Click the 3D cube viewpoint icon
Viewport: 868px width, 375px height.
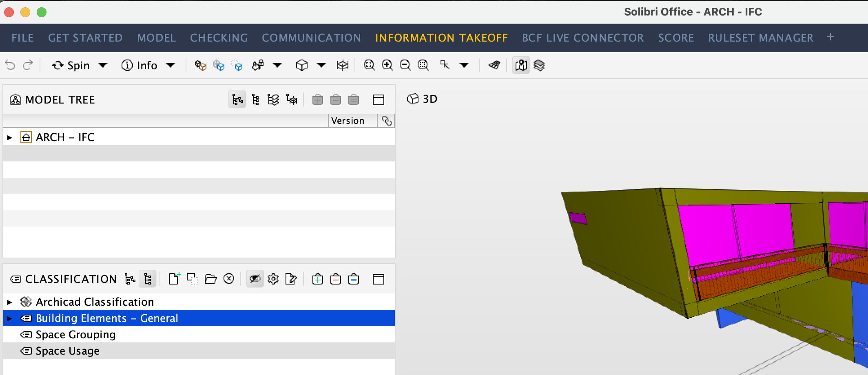302,65
